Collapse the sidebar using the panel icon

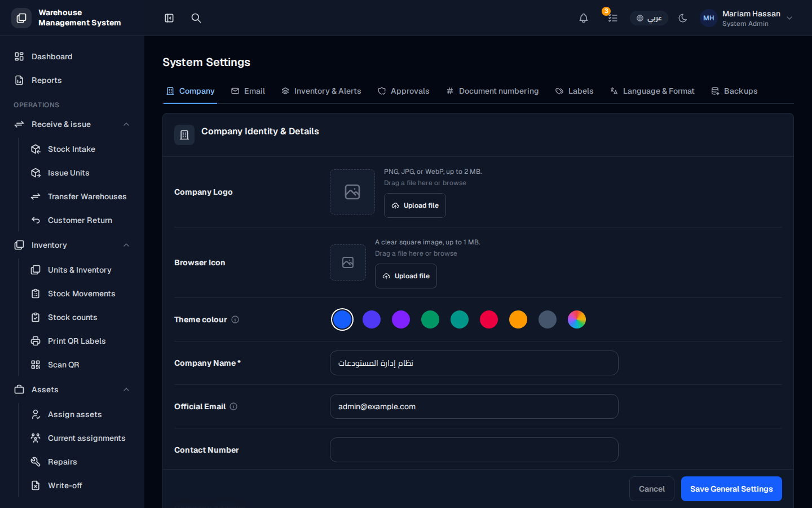pyautogui.click(x=169, y=18)
